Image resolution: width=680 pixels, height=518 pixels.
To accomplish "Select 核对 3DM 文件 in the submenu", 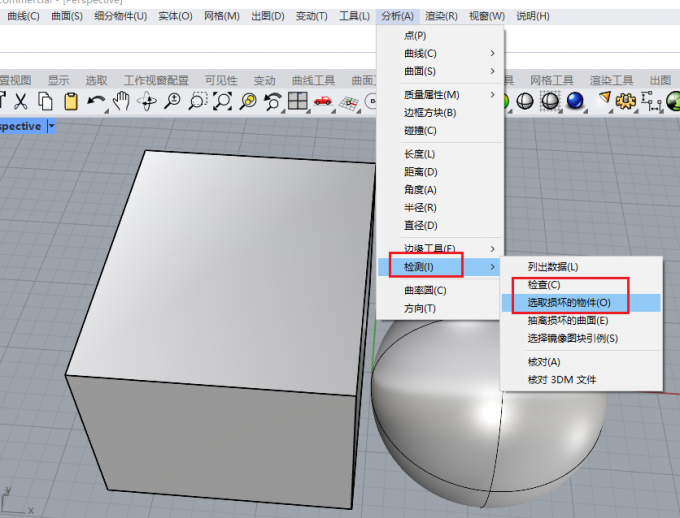I will pos(581,380).
